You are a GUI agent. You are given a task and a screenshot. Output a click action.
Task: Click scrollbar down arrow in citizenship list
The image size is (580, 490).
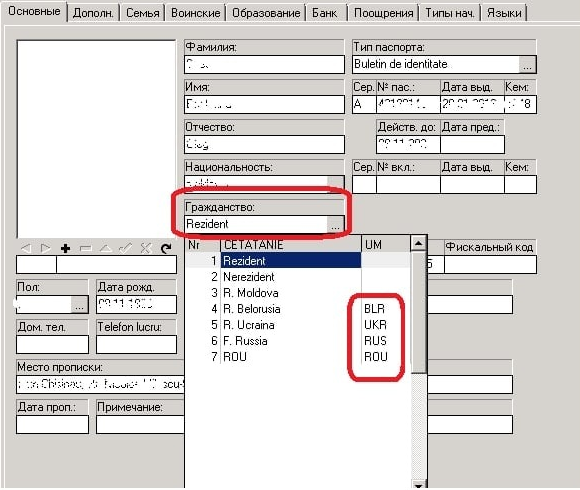(418, 485)
